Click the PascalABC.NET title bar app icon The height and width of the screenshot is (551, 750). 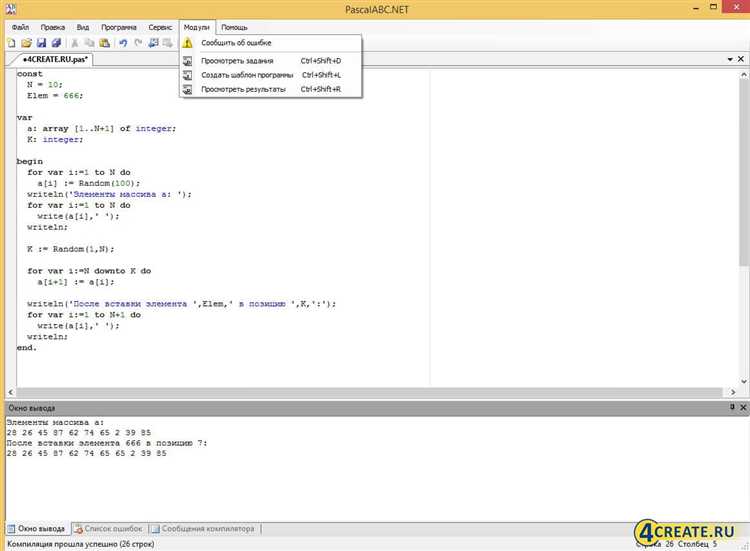pyautogui.click(x=10, y=9)
